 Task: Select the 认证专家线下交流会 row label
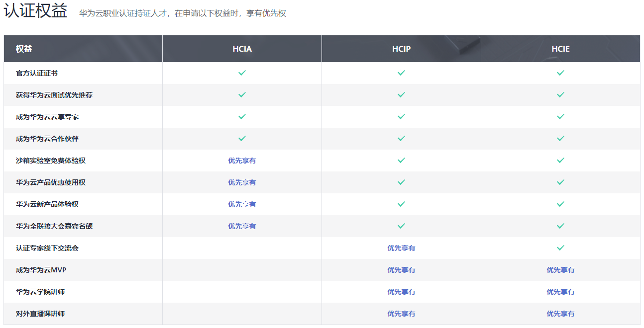click(x=47, y=248)
